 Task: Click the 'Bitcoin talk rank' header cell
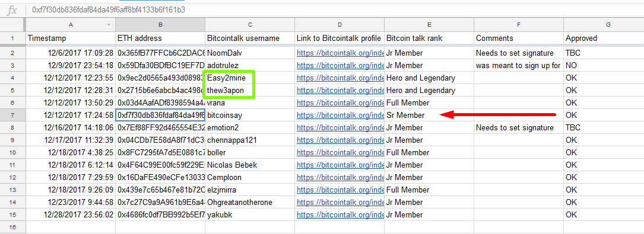pyautogui.click(x=429, y=38)
